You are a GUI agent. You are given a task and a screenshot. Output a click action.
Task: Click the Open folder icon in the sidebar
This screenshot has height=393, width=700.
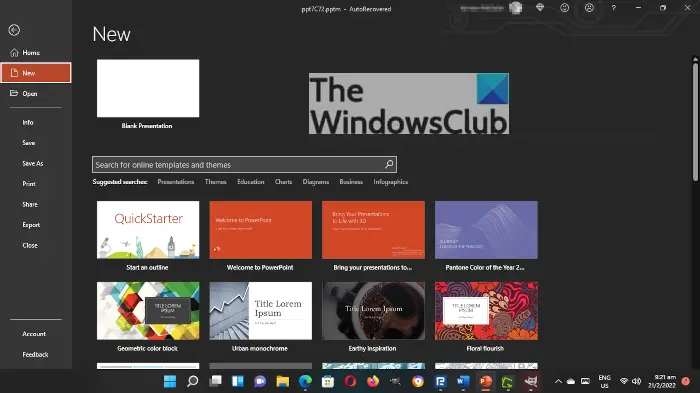[14, 93]
